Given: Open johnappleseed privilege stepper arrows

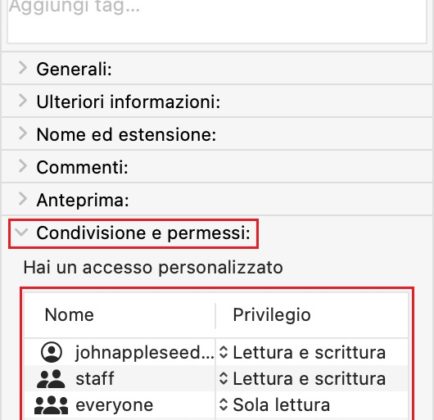Looking at the screenshot, I should point(223,352).
